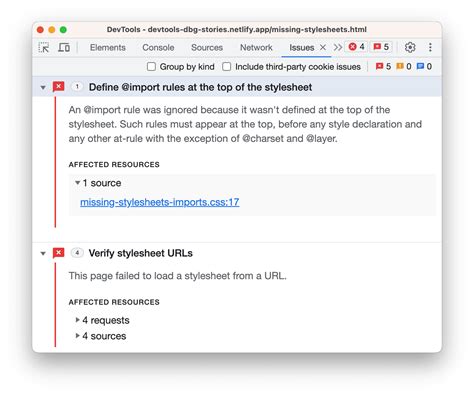This screenshot has width=474, height=395.
Task: Close the Issues tab
Action: (x=323, y=47)
